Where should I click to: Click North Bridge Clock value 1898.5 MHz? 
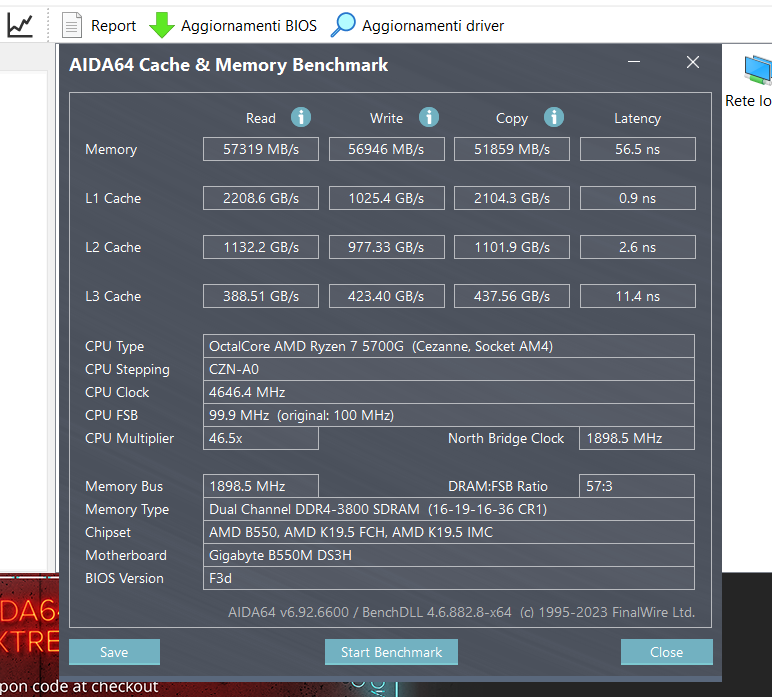pos(637,438)
